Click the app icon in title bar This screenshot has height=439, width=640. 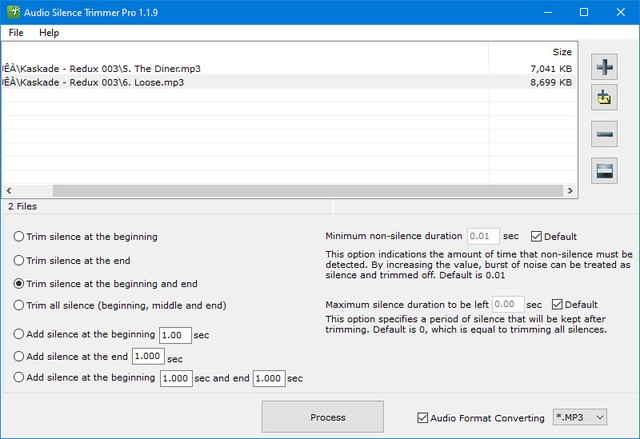[14, 12]
